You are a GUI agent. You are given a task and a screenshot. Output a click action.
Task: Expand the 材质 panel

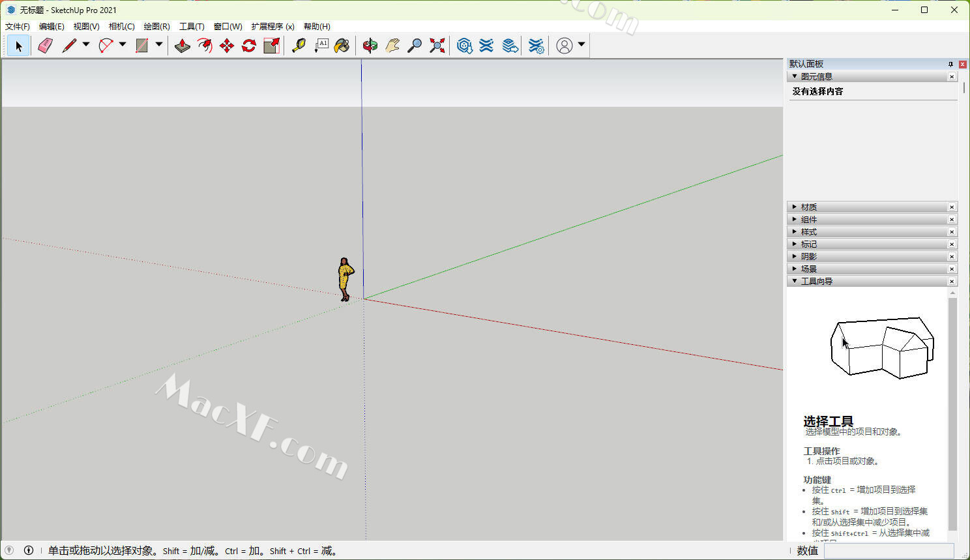tap(808, 207)
